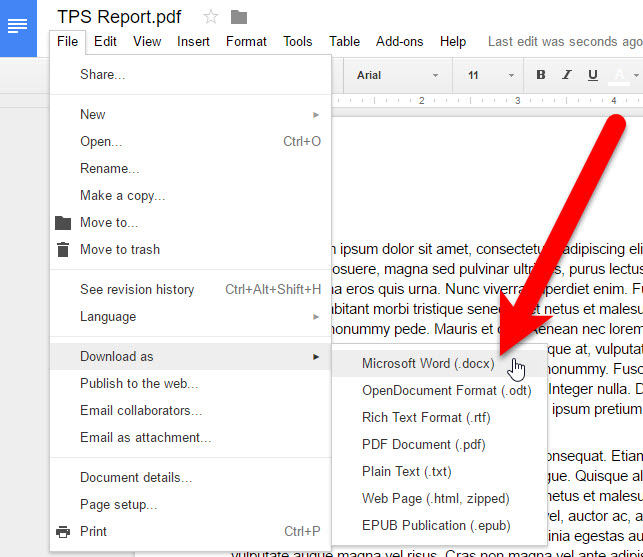The width and height of the screenshot is (643, 557).
Task: Click the trash can icon in the menu
Action: click(x=63, y=249)
